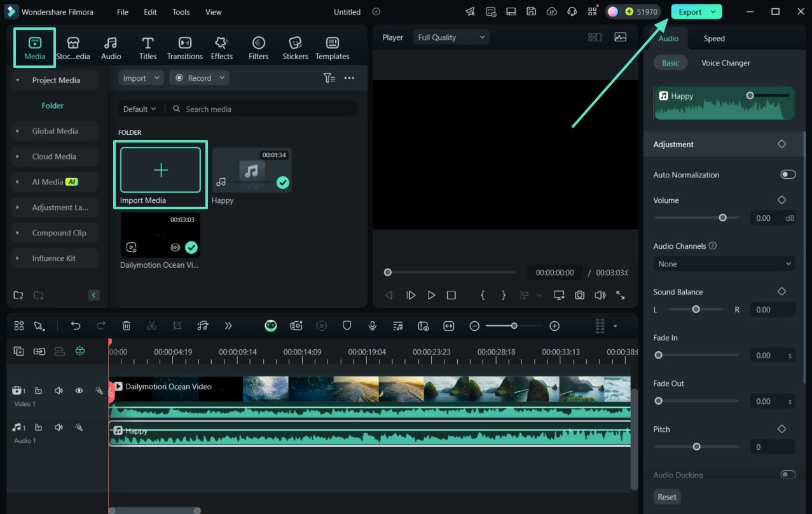The height and width of the screenshot is (514, 812).
Task: Take a snapshot with camera icon
Action: (579, 295)
